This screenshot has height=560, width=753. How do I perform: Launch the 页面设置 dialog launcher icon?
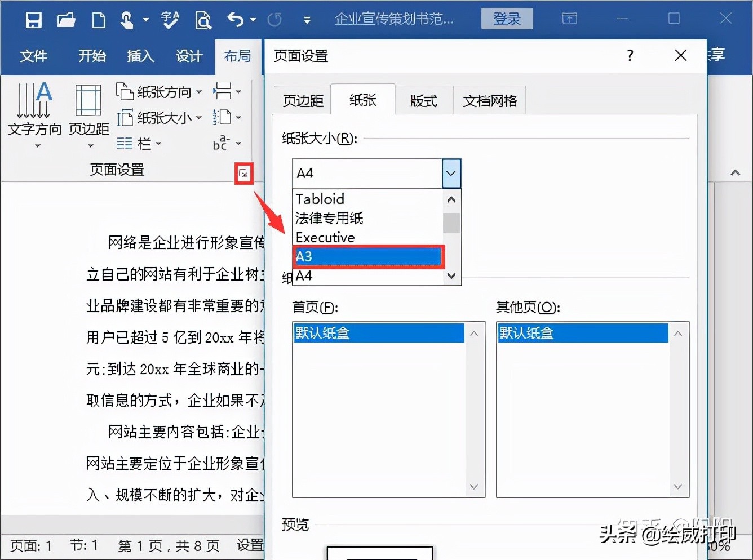coord(243,174)
